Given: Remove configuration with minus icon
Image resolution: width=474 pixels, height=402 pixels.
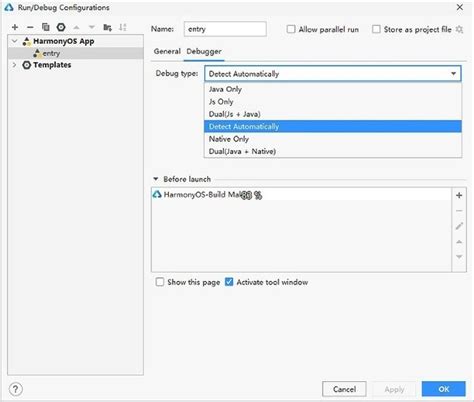Looking at the screenshot, I should click(30, 27).
